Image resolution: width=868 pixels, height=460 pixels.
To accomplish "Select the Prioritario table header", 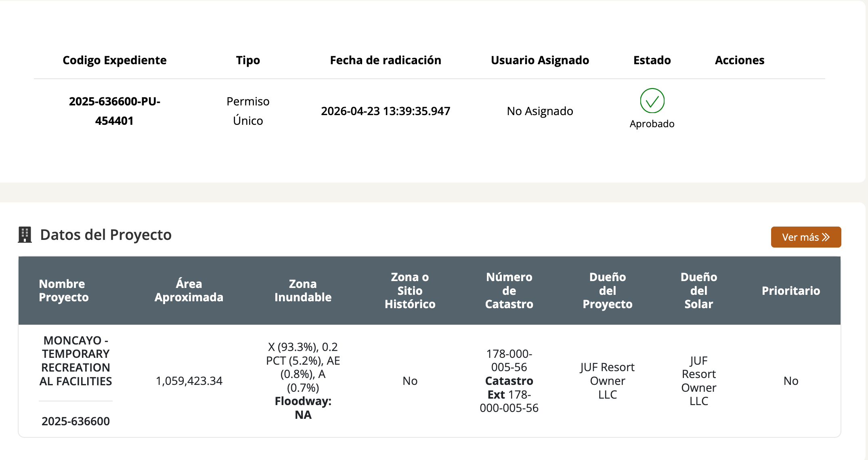I will point(791,291).
